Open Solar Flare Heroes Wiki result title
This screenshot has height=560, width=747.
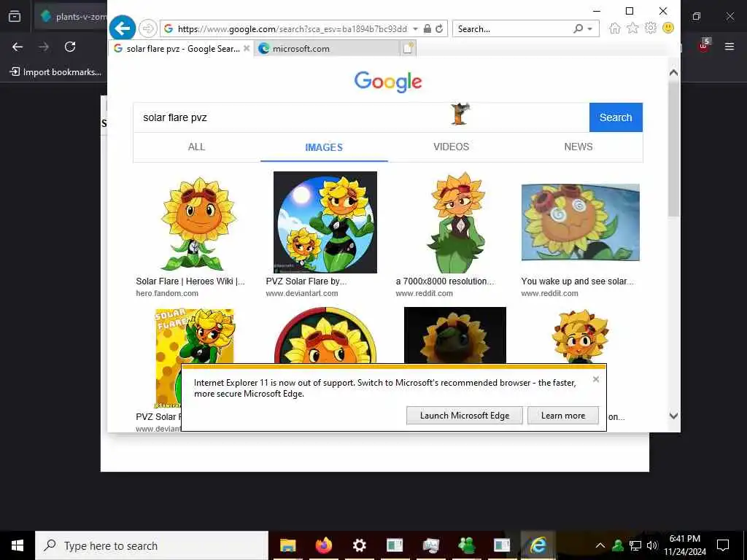tap(190, 281)
